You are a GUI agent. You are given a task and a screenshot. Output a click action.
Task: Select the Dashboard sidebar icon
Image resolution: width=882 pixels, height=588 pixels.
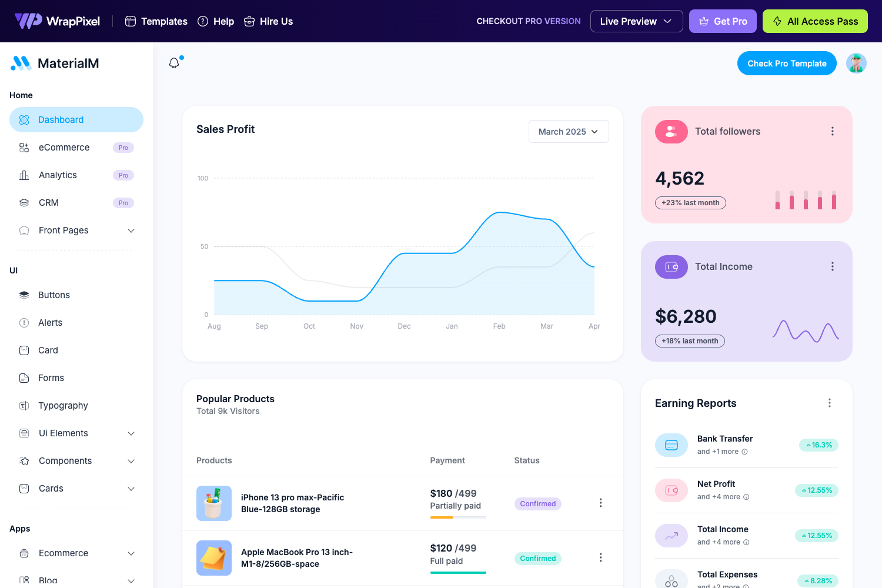pyautogui.click(x=24, y=119)
